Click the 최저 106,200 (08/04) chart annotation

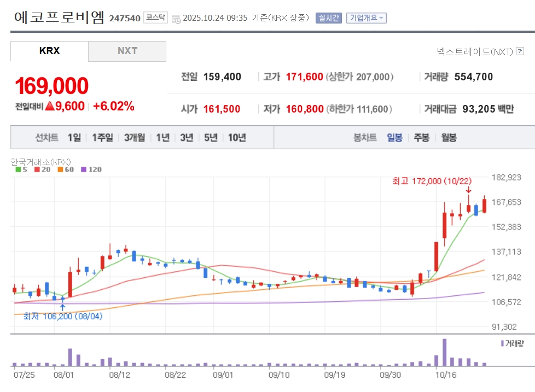coord(63,317)
